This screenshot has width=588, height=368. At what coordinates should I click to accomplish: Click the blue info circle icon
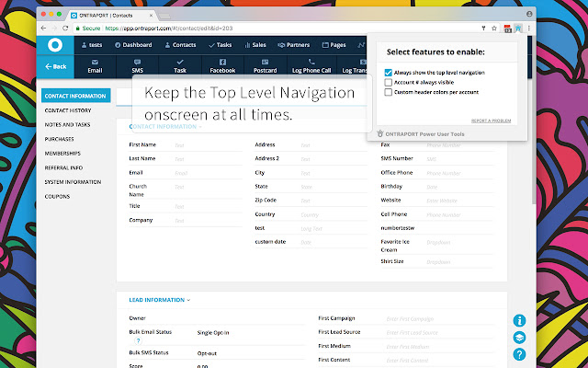(519, 321)
